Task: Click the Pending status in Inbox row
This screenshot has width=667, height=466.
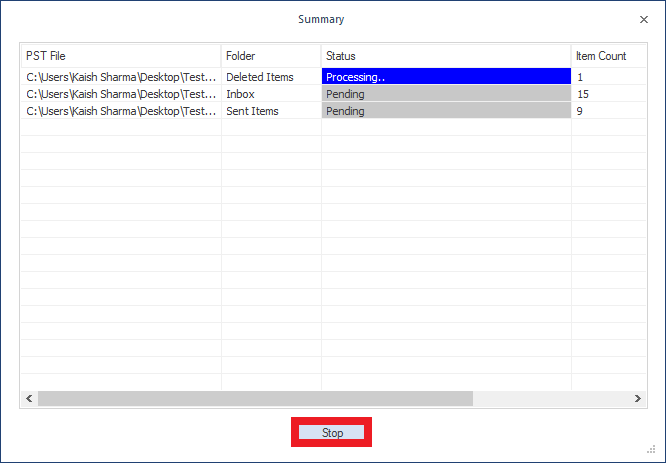Action: coord(446,94)
